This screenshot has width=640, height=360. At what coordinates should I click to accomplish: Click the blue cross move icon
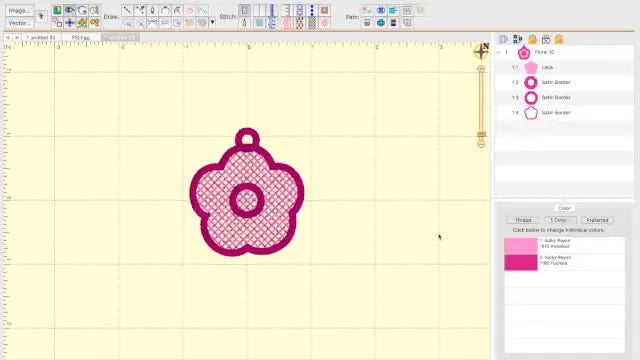(x=70, y=23)
